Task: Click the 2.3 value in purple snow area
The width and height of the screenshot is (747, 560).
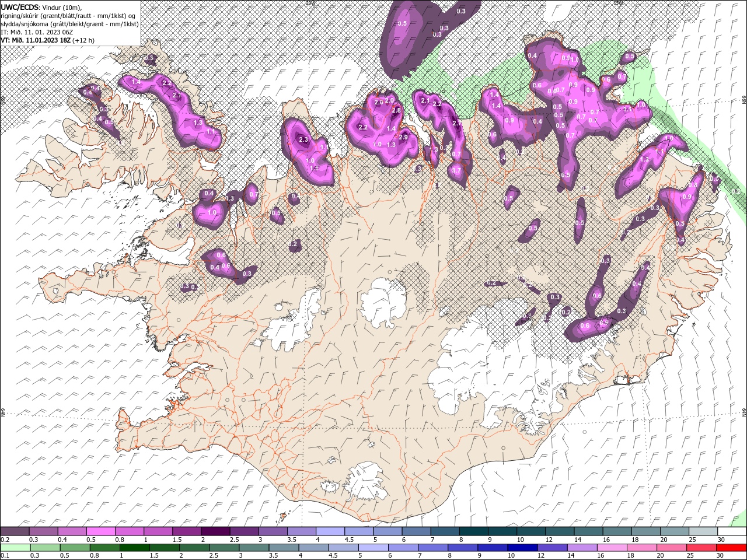Action: click(x=303, y=140)
